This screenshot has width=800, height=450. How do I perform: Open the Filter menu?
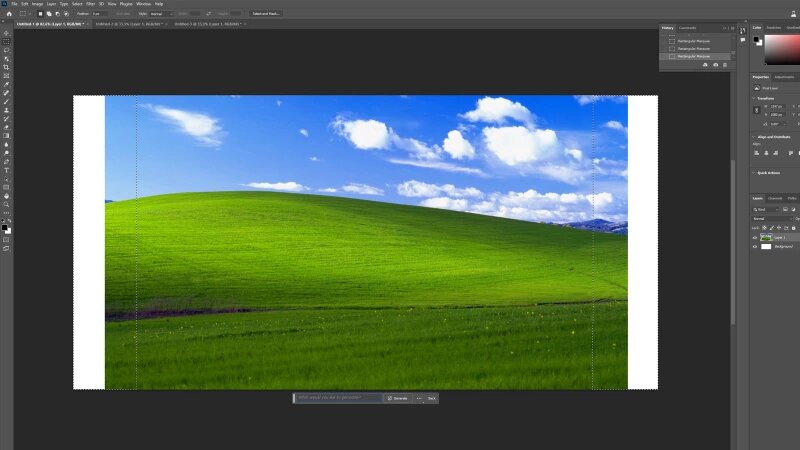[x=90, y=4]
